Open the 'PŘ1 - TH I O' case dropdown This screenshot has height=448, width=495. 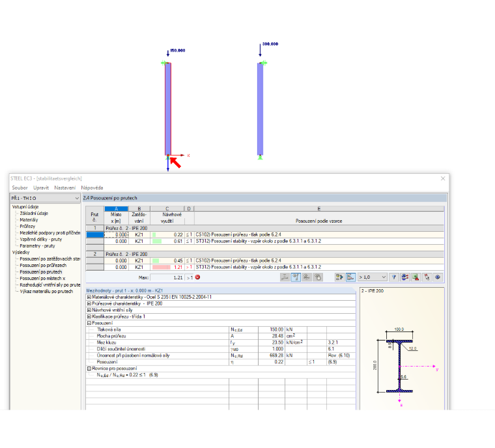point(45,198)
